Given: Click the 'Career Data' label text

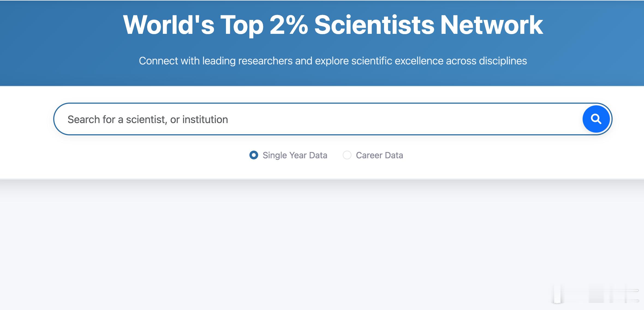Looking at the screenshot, I should [x=379, y=155].
